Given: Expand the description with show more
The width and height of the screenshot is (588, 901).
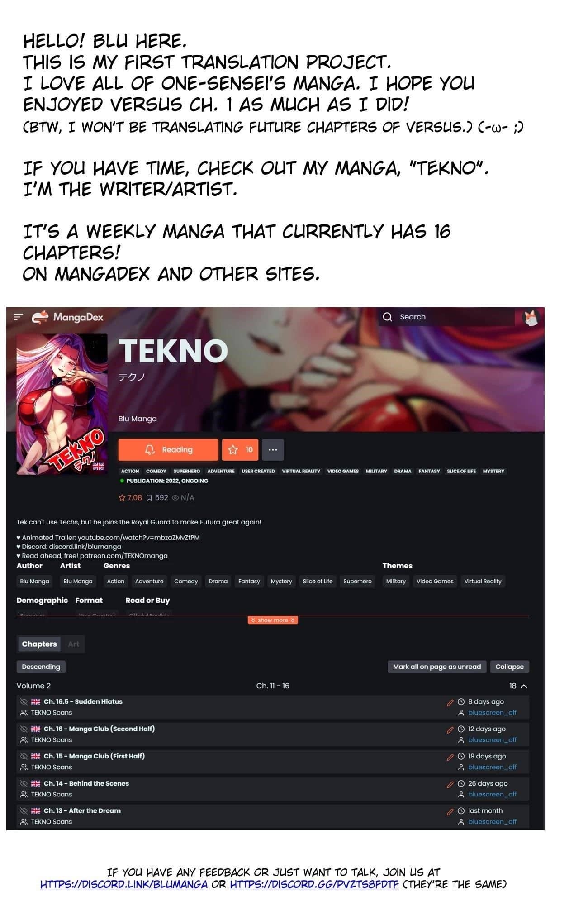Looking at the screenshot, I should coord(273,620).
